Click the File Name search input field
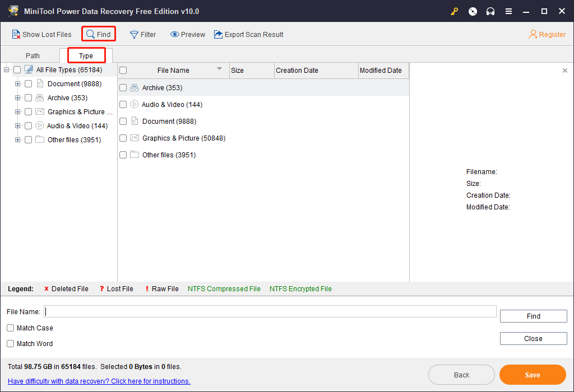574x392 pixels. click(270, 311)
